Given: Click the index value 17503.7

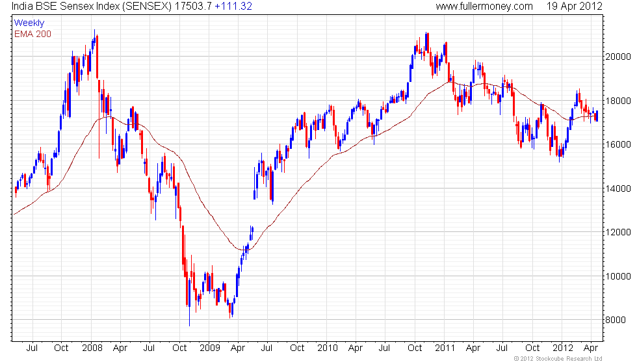Looking at the screenshot, I should (x=194, y=6).
